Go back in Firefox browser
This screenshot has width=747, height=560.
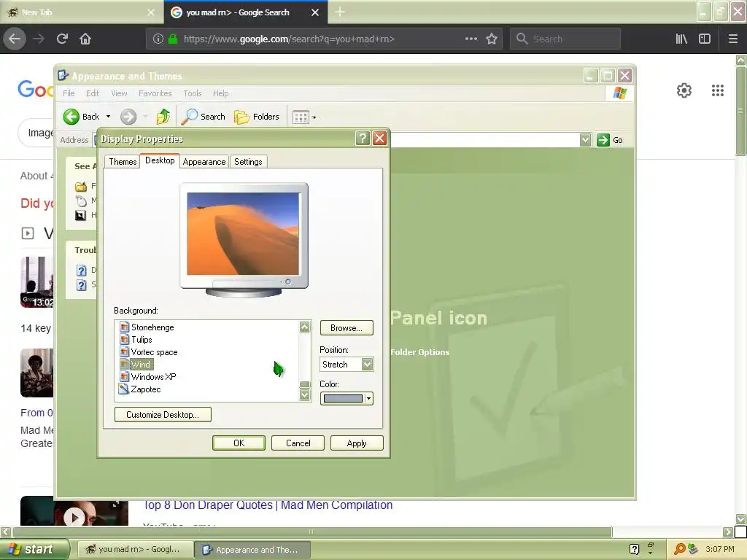point(15,39)
